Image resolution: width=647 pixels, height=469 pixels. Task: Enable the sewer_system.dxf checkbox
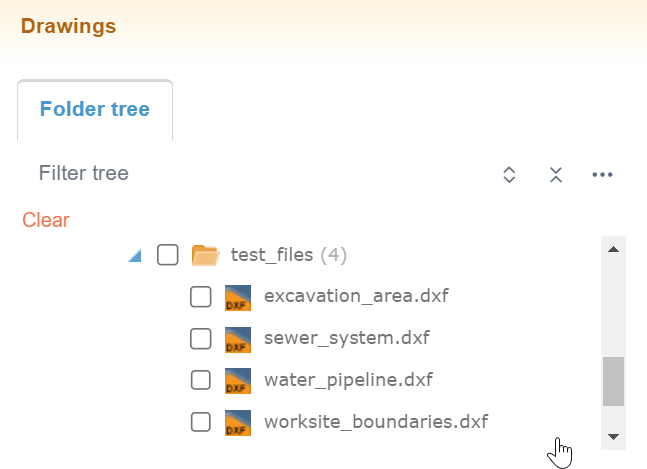pos(201,339)
